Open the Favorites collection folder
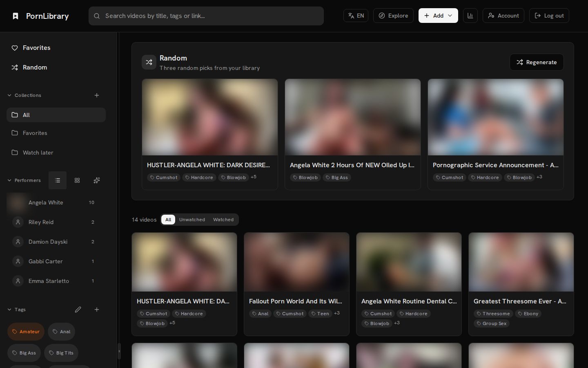 click(56, 133)
